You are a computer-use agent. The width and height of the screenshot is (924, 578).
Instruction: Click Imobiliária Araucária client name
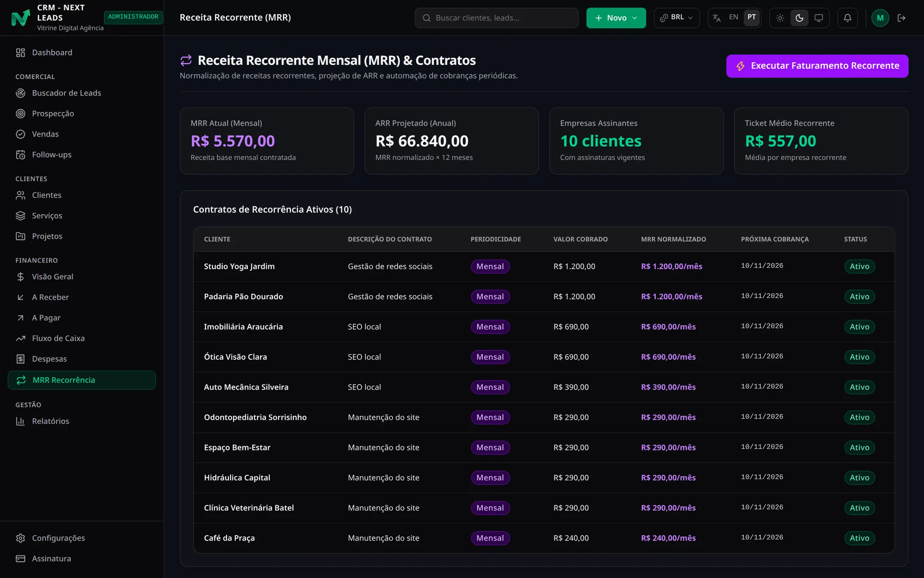tap(243, 327)
